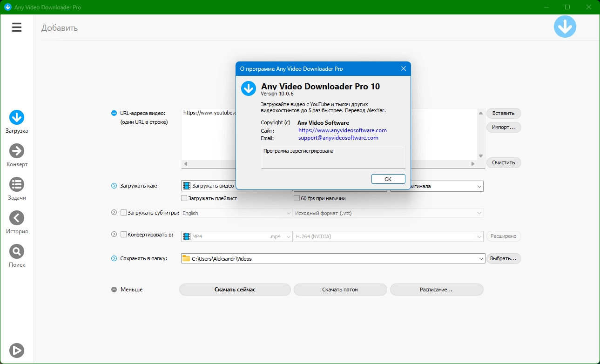Tick the 60 fps при наличии checkbox

pyautogui.click(x=297, y=198)
